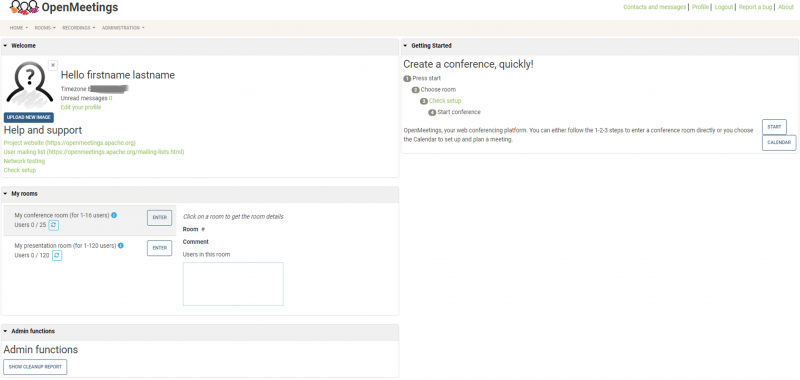This screenshot has height=380, width=800.
Task: Click the Show Cleanup Report button
Action: pyautogui.click(x=35, y=367)
